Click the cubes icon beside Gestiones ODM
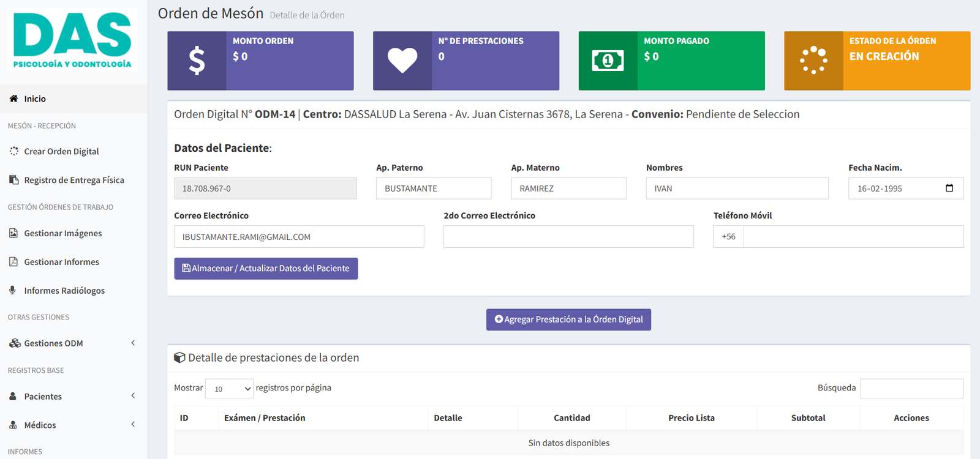This screenshot has height=459, width=980. tap(15, 343)
